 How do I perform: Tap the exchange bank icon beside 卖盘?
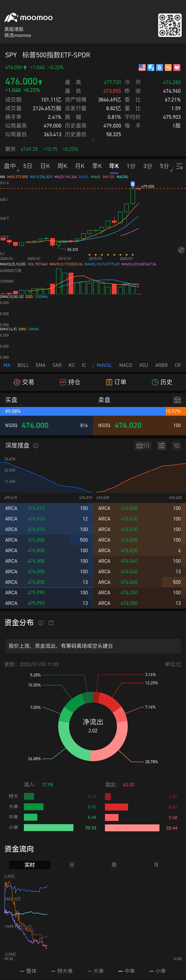click(177, 400)
